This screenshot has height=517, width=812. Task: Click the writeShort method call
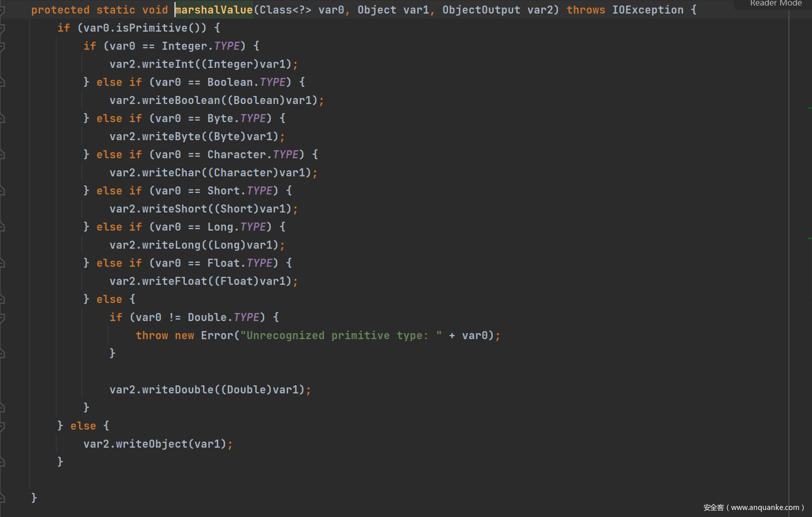pos(175,209)
